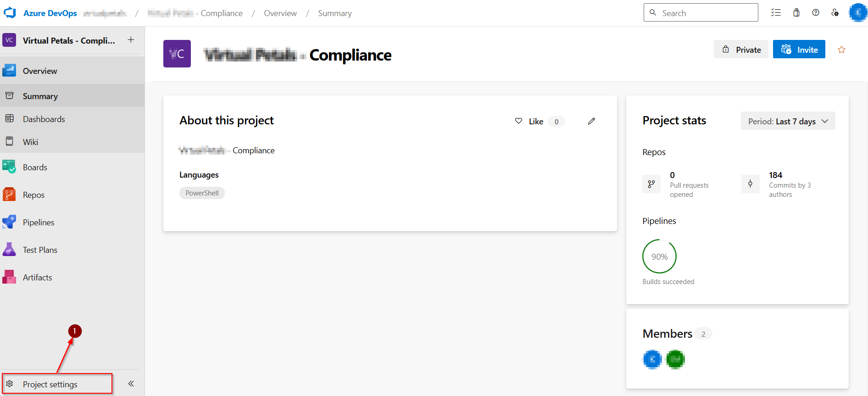Image resolution: width=868 pixels, height=396 pixels.
Task: Go to the Overview breadcrumb
Action: point(280,13)
